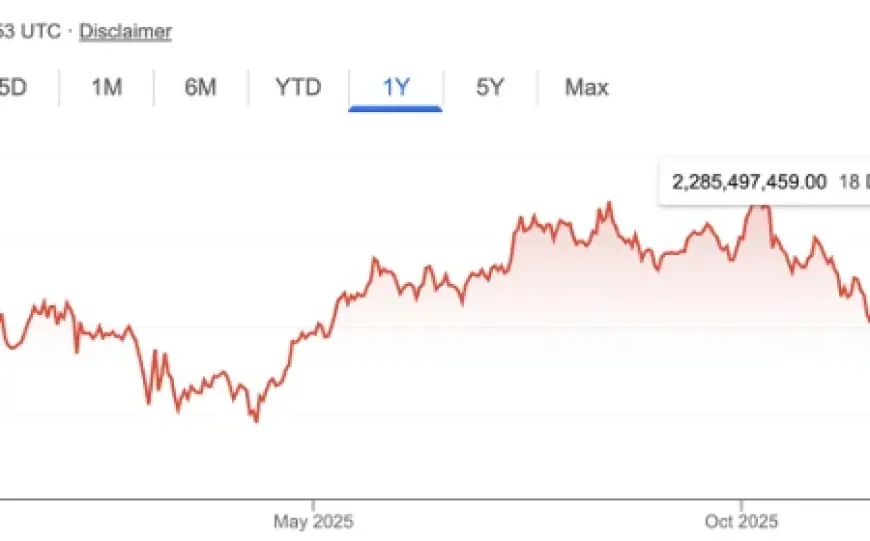This screenshot has height=541, width=870.
Task: Click the tick mark above Oct 2025
Action: (x=741, y=503)
